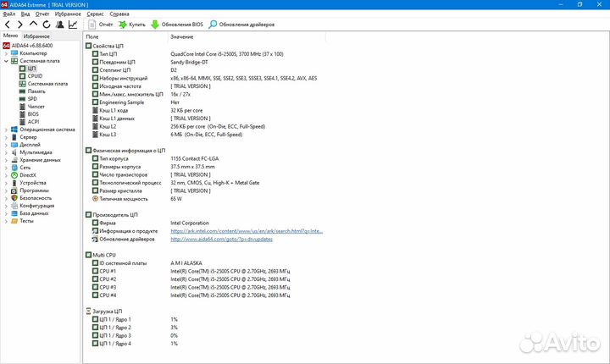Select ACPI item in tree
Image resolution: width=610 pixels, height=364 pixels.
33,122
